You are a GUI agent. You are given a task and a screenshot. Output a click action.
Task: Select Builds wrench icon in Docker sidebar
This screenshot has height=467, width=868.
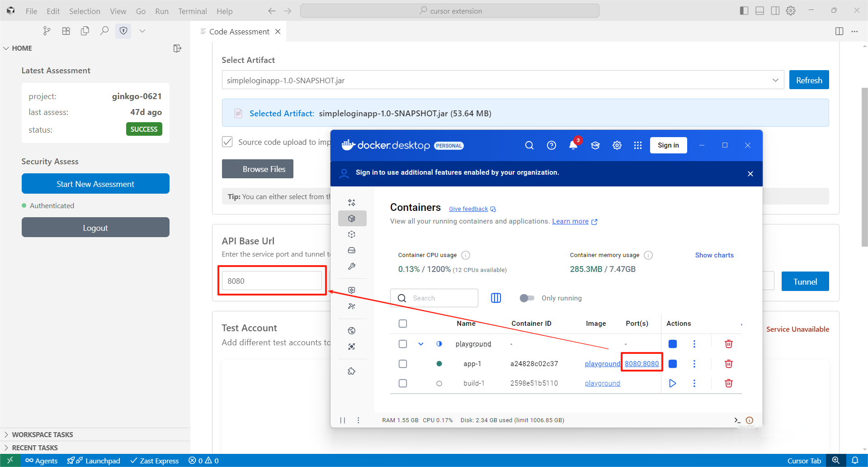point(352,267)
